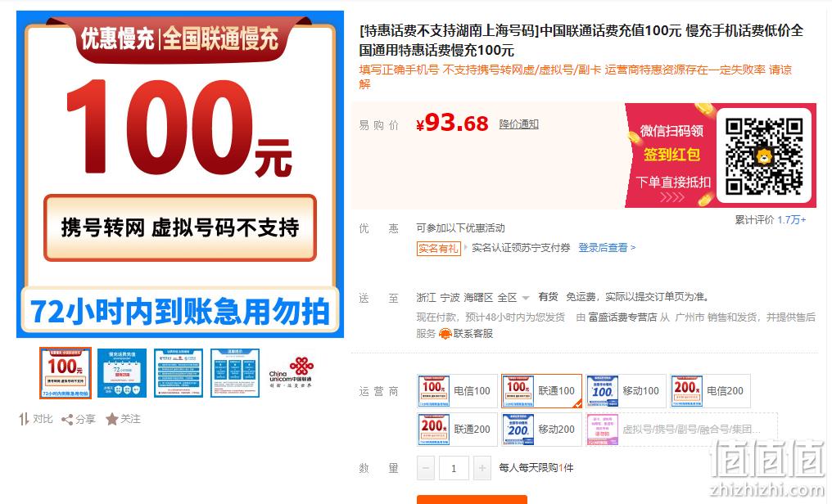Select the third product thumbnail
The width and height of the screenshot is (832, 504).
179,372
